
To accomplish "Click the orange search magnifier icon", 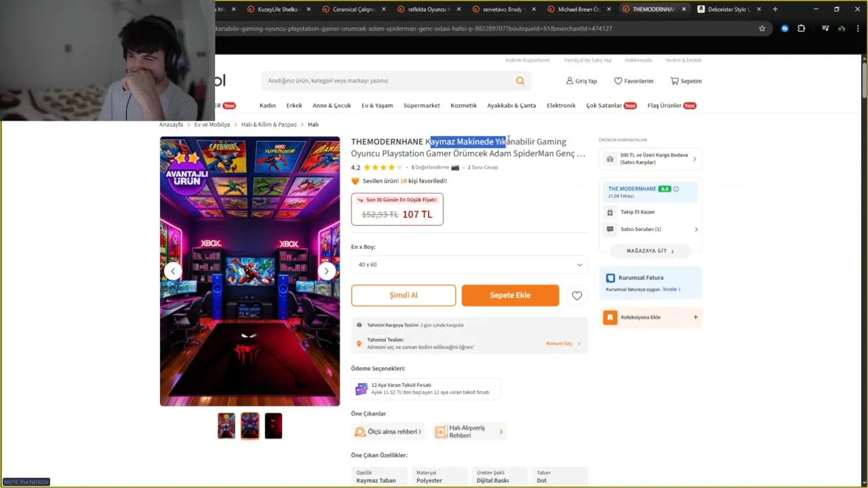I will [520, 81].
